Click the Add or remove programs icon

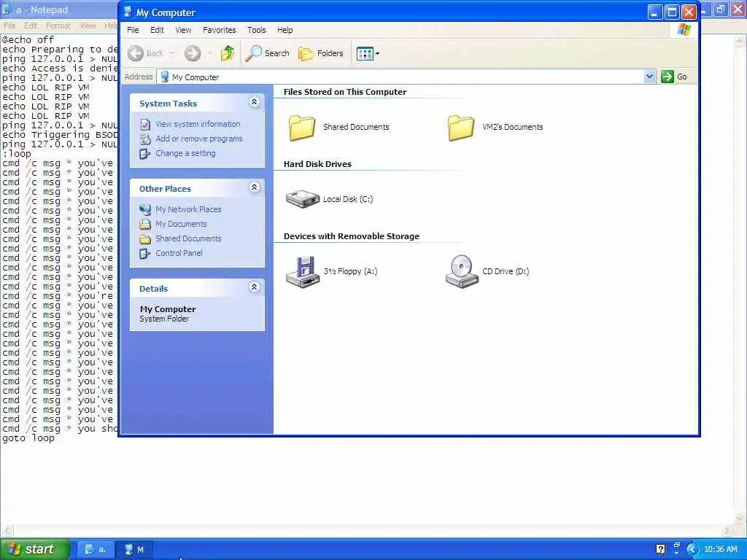pos(145,139)
